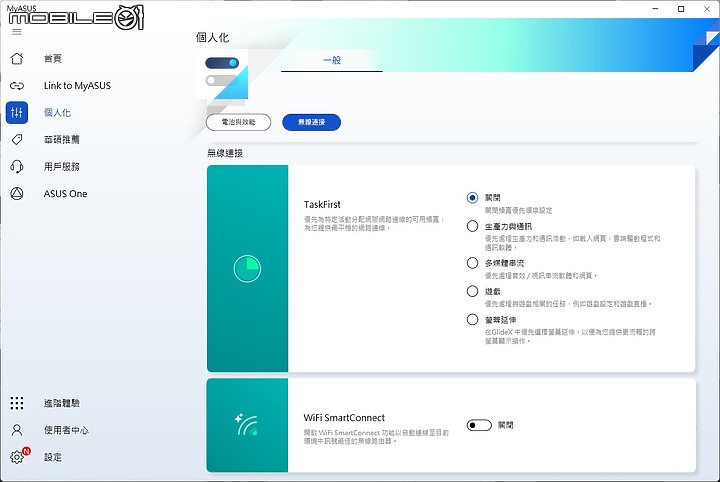
Task: Click the 無線連接 button
Action: tap(311, 122)
